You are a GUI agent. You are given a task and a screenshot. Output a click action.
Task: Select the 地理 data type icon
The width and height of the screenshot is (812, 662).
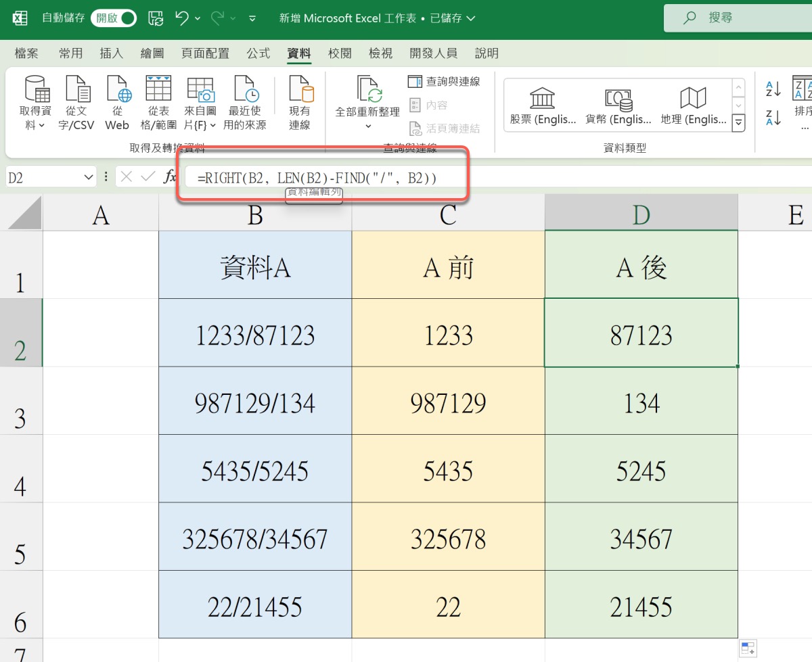[693, 99]
